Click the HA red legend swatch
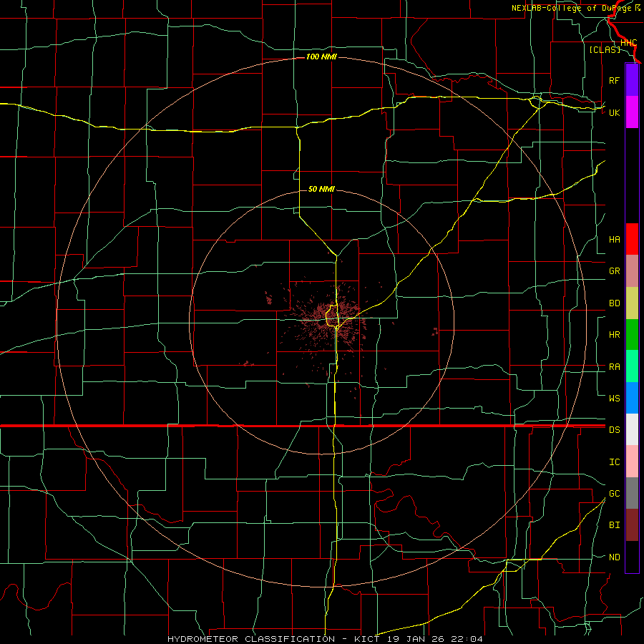This screenshot has width=644, height=644. (632, 239)
